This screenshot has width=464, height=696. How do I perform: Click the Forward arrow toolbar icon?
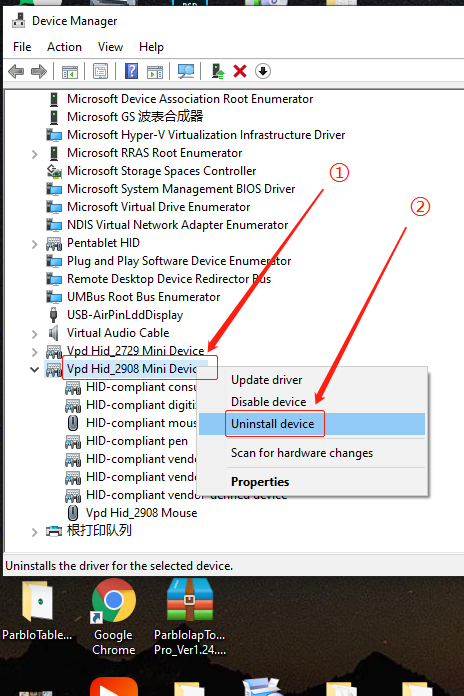(x=39, y=71)
